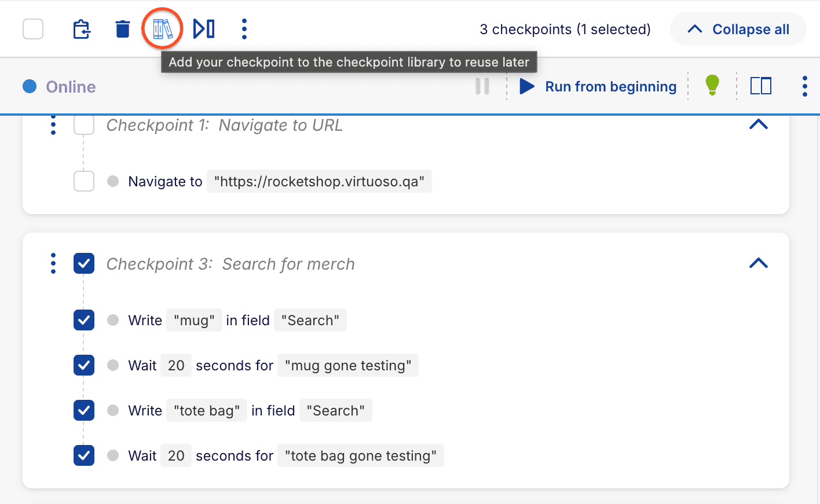Viewport: 820px width, 504px height.
Task: Open the toolbar overflow three-dot menu
Action: (x=244, y=28)
